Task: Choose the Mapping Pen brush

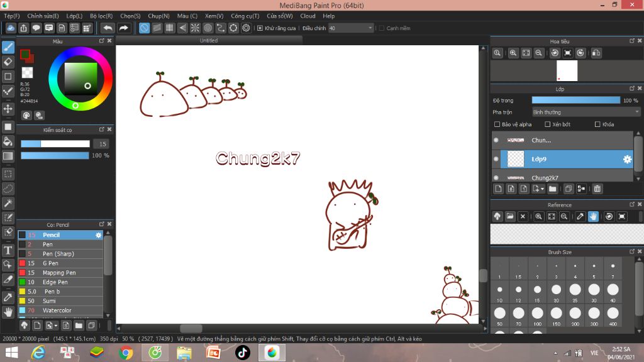Action: coord(60,273)
